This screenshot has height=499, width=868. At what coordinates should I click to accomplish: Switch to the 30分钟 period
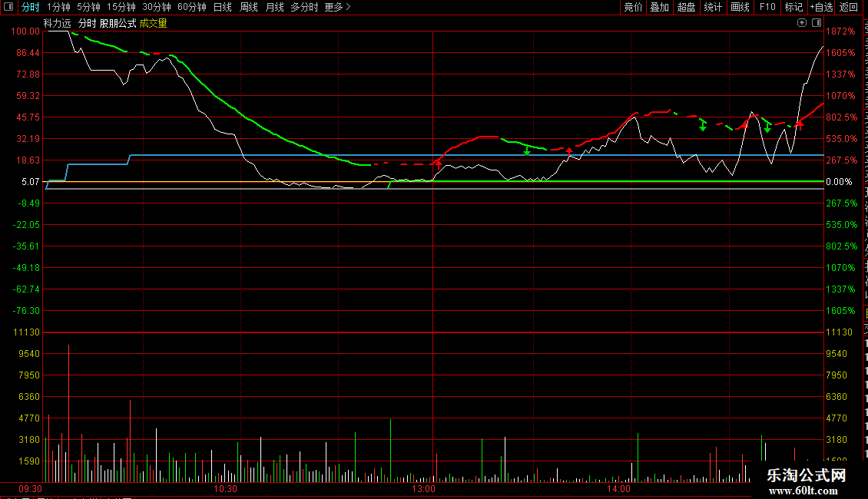pos(157,7)
